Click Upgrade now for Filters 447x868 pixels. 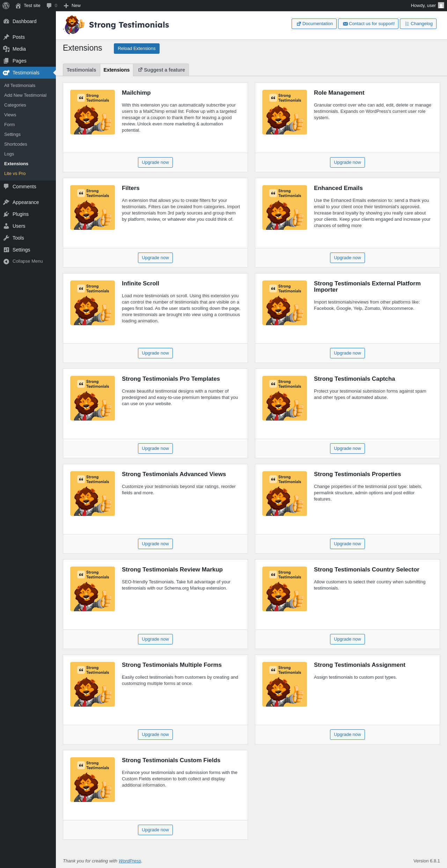tap(155, 258)
